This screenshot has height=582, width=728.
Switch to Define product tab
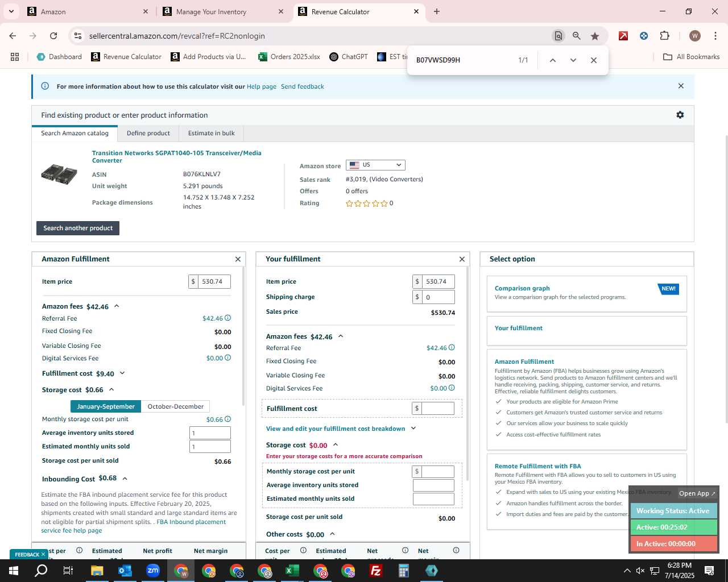point(148,133)
